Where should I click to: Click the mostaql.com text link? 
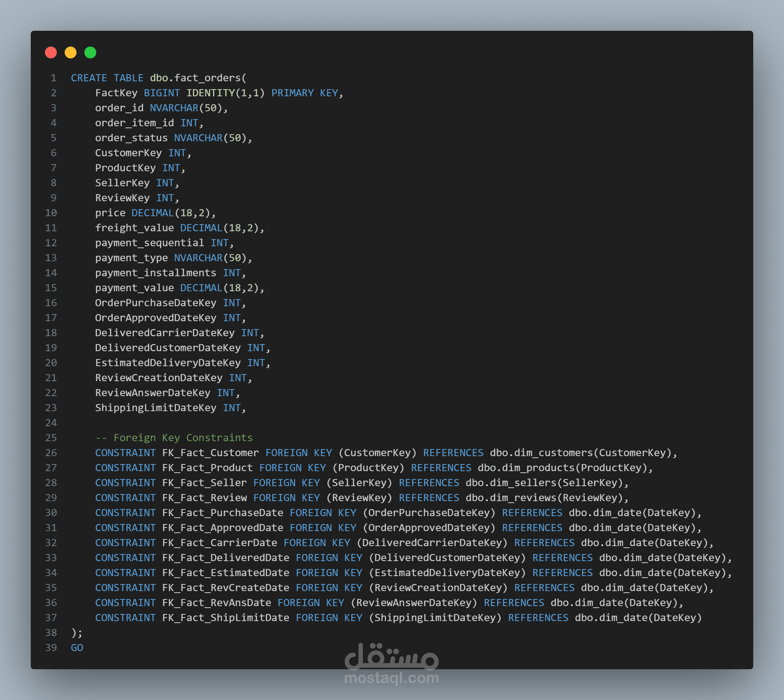(391, 678)
